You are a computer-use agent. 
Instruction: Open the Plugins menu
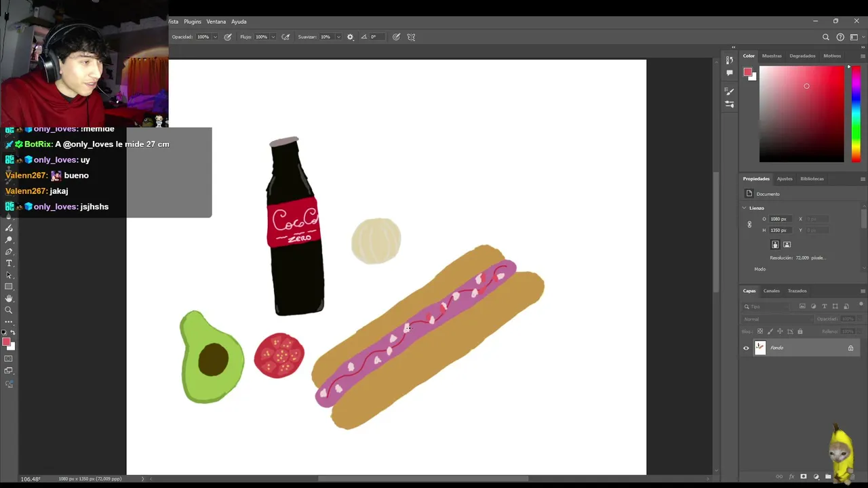tap(193, 22)
